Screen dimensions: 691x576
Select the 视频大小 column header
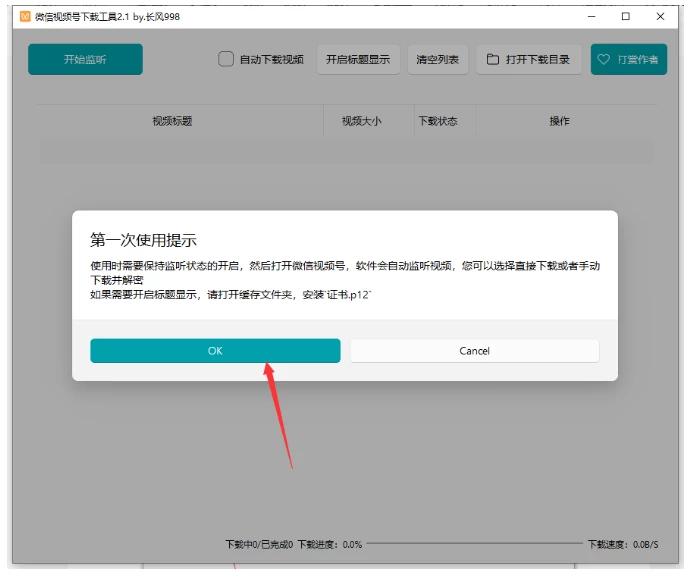coord(361,121)
